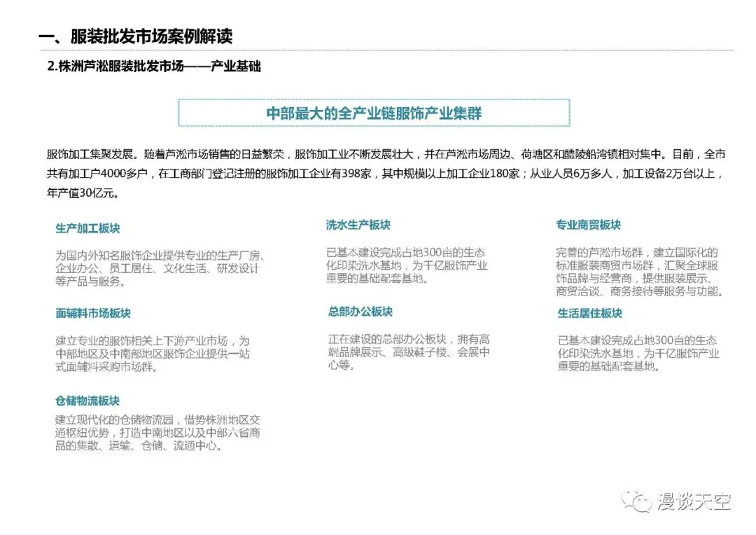
Task: Click the title 一、服装批发市场案例解读
Action: 136,36
